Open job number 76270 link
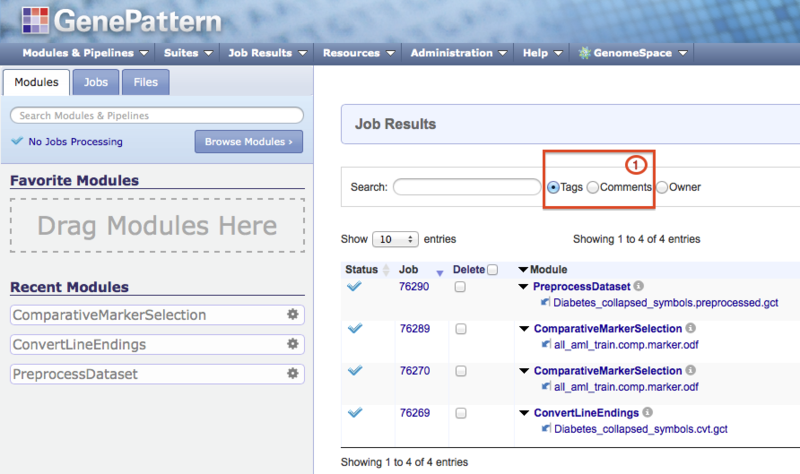The height and width of the screenshot is (474, 800). [x=415, y=370]
